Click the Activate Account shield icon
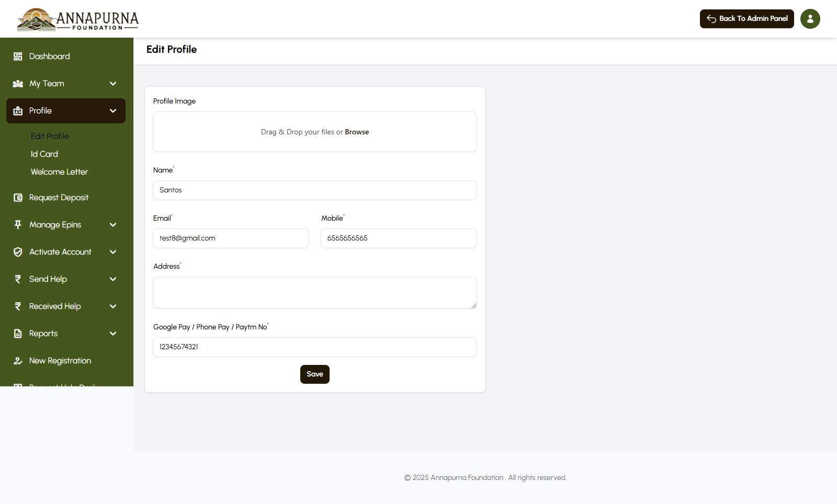 [x=18, y=252]
